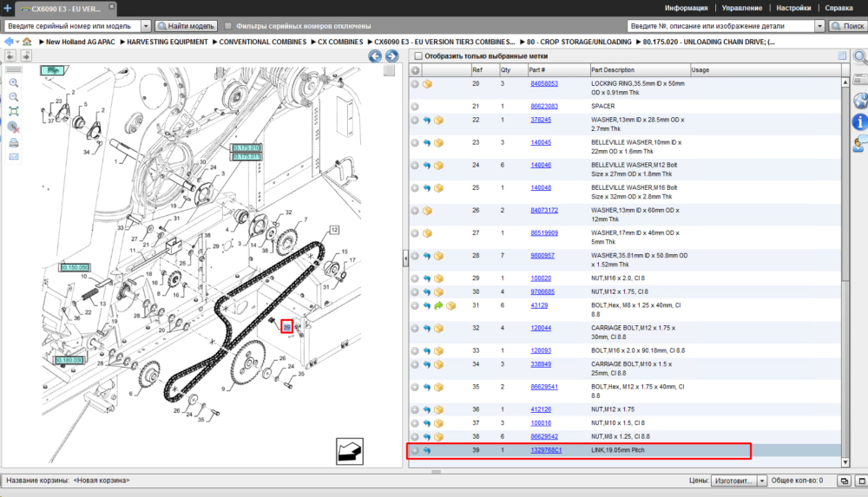Go to previous page with first arrow above diagram
The height and width of the screenshot is (497, 868).
pyautogui.click(x=10, y=56)
